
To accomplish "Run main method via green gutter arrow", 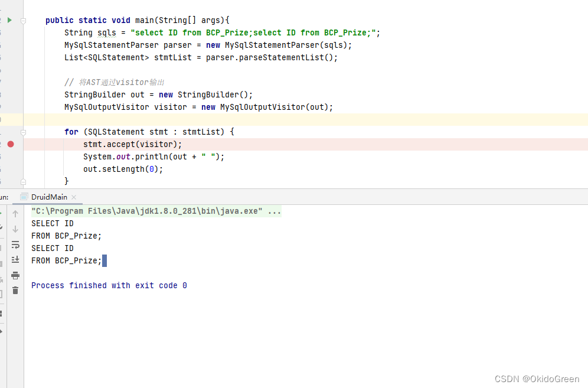I will coord(10,19).
